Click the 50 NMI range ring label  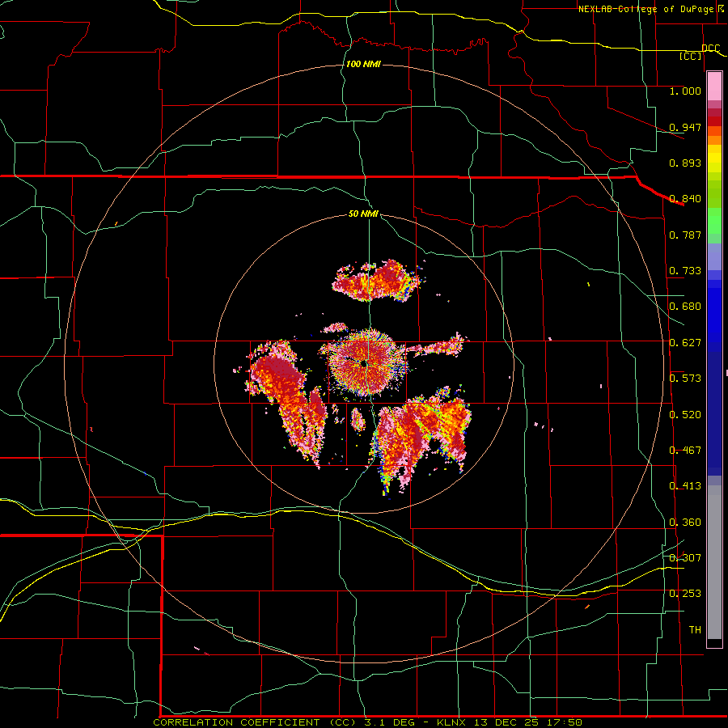click(363, 214)
